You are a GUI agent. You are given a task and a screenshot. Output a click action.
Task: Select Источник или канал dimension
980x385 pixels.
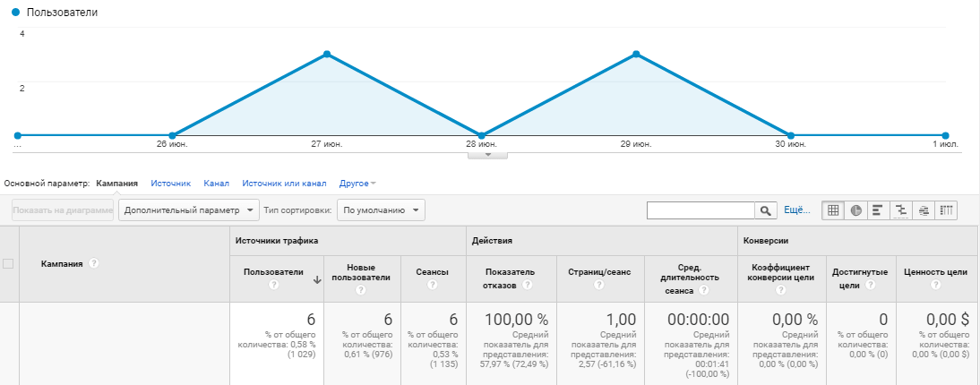(x=284, y=184)
